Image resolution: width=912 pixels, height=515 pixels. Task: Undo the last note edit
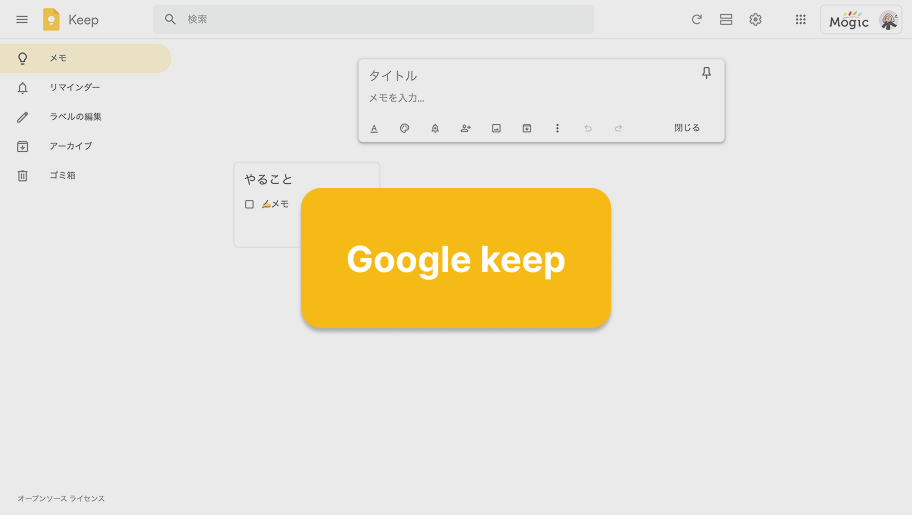[588, 128]
